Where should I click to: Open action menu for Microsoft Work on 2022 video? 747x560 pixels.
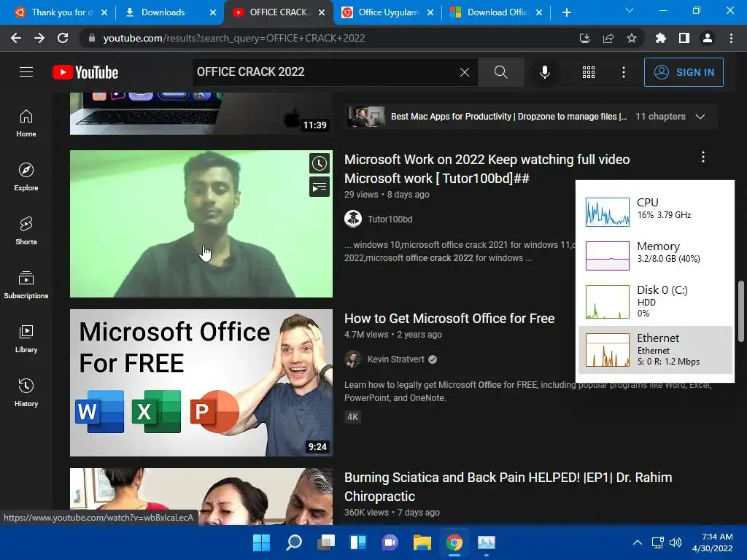tap(703, 157)
